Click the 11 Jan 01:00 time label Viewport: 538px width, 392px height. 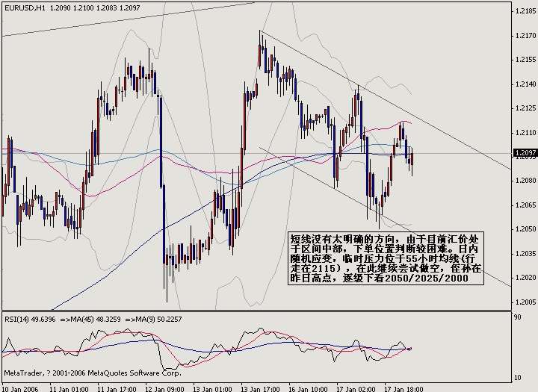(x=69, y=389)
